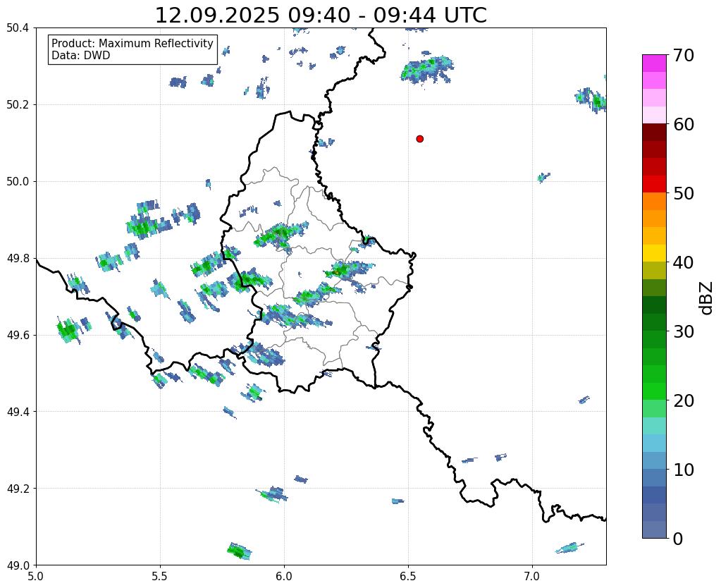Screen dimensions: 721x588
Task: Click the latitude axis label 50.4
Action: tap(18, 28)
